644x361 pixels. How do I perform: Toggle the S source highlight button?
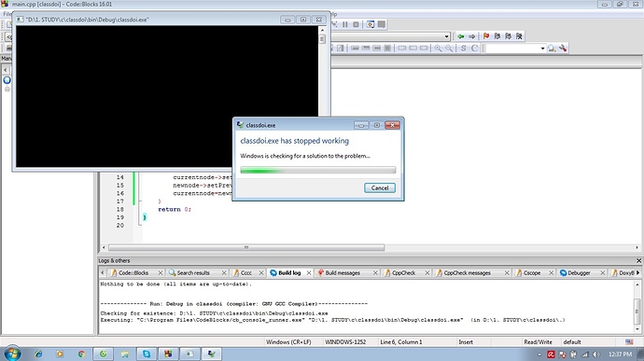(x=463, y=49)
